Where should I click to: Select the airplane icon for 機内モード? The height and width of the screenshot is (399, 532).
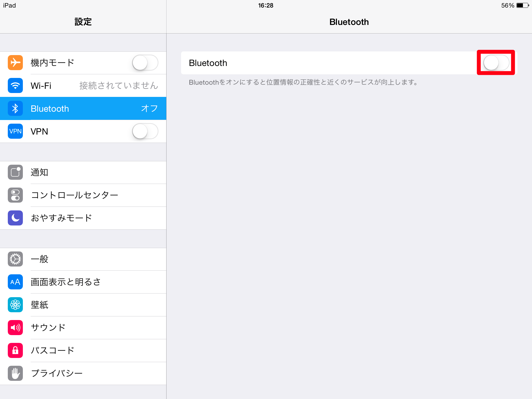pos(15,62)
